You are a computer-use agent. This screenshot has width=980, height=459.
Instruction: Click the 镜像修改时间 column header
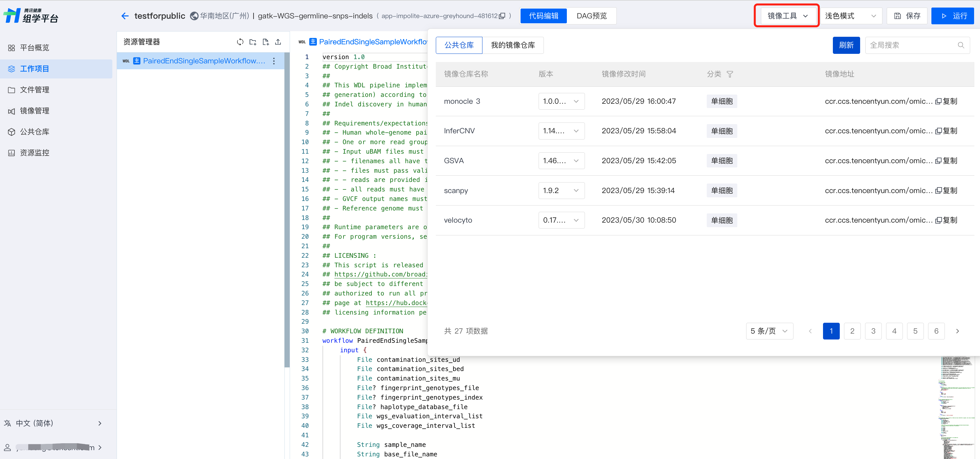pyautogui.click(x=624, y=74)
